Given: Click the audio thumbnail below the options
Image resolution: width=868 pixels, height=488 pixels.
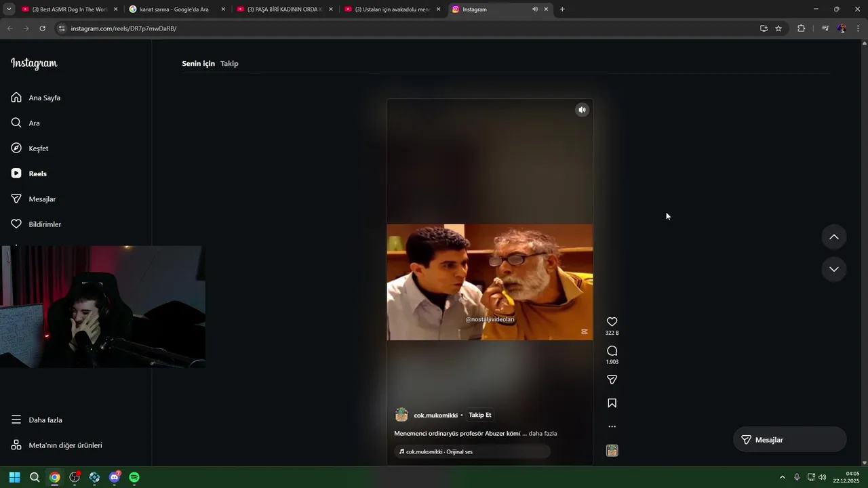Looking at the screenshot, I should [x=612, y=451].
